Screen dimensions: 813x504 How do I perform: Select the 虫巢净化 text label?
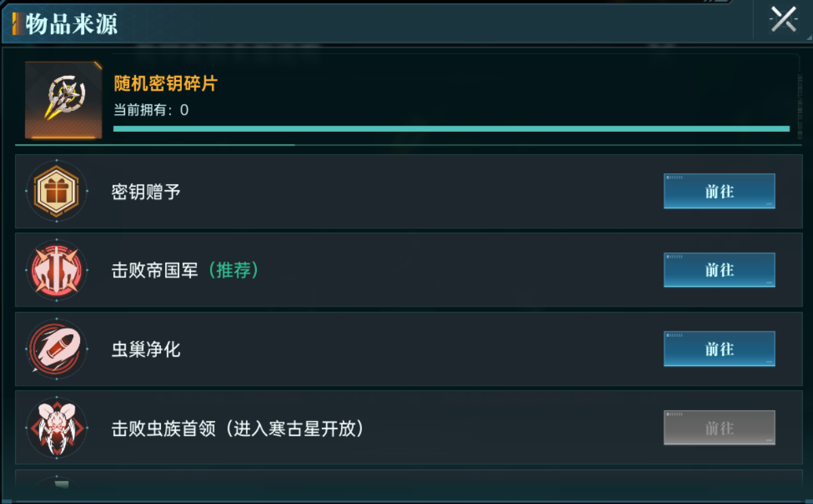pos(146,350)
